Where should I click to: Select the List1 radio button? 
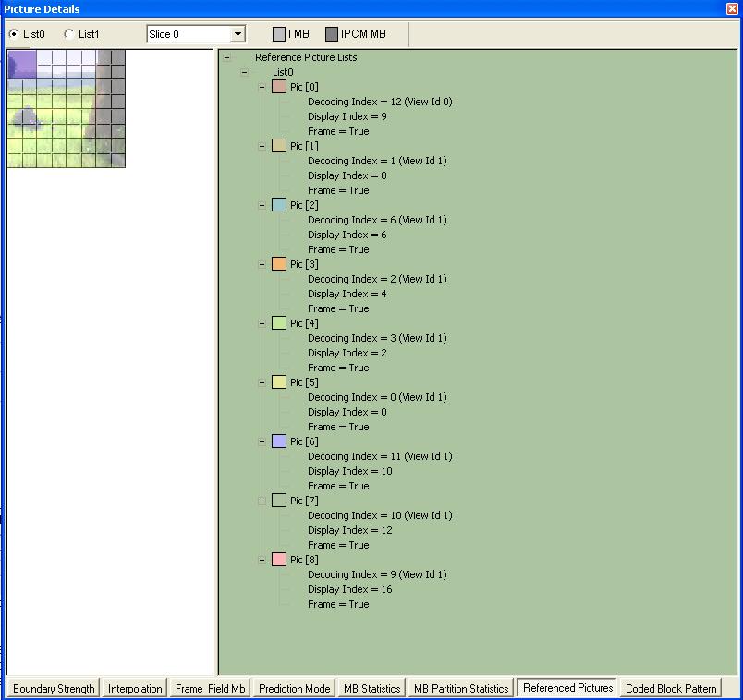tap(69, 34)
